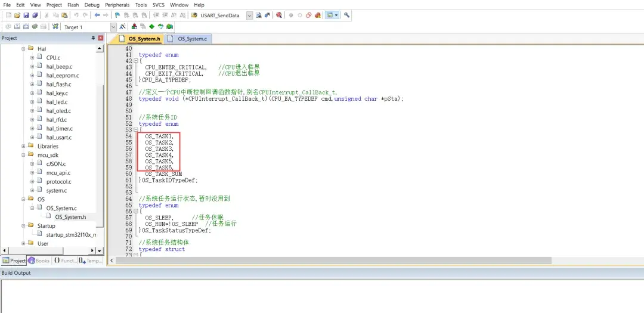Expand cJSON.c tree node
This screenshot has width=644, height=313.
32,164
